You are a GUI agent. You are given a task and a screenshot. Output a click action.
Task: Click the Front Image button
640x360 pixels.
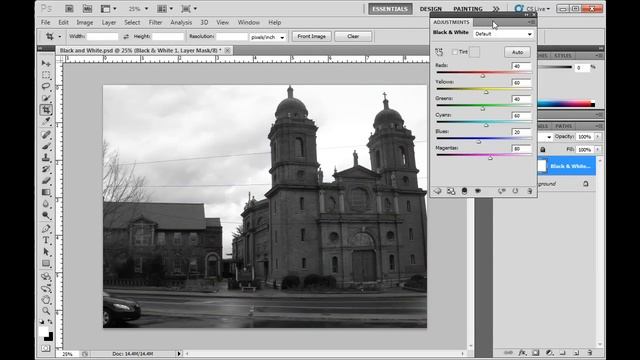tap(311, 36)
